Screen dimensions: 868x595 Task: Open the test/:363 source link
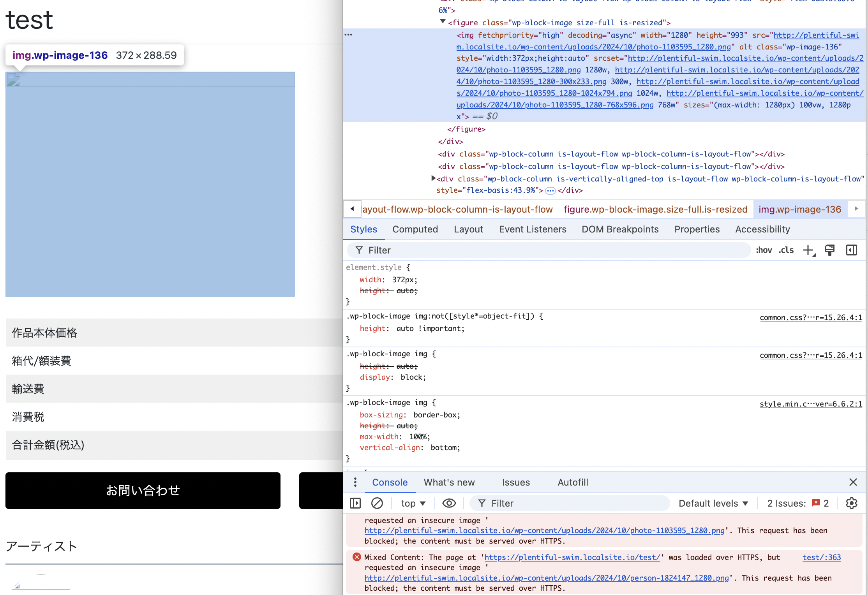pos(821,557)
